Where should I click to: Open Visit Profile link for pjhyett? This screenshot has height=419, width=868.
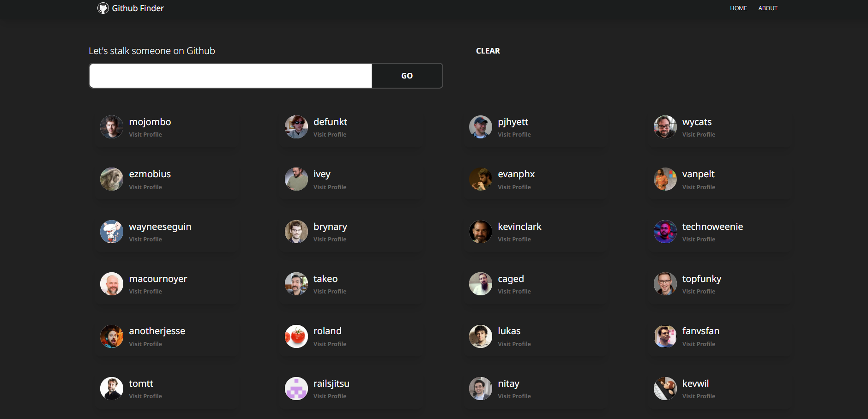point(514,135)
